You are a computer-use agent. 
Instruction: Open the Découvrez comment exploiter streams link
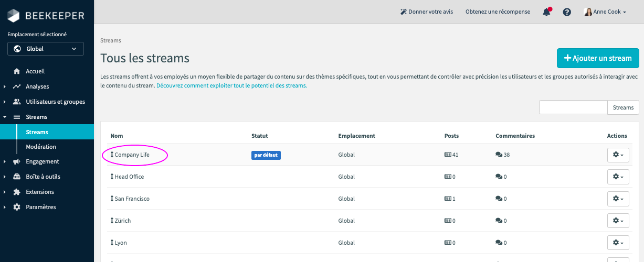point(231,85)
